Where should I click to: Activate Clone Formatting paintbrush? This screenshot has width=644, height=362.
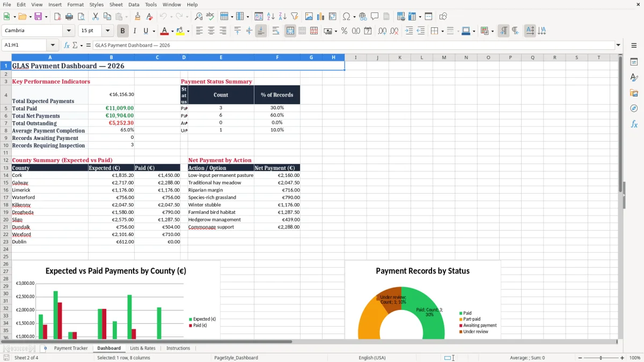pos(137,17)
